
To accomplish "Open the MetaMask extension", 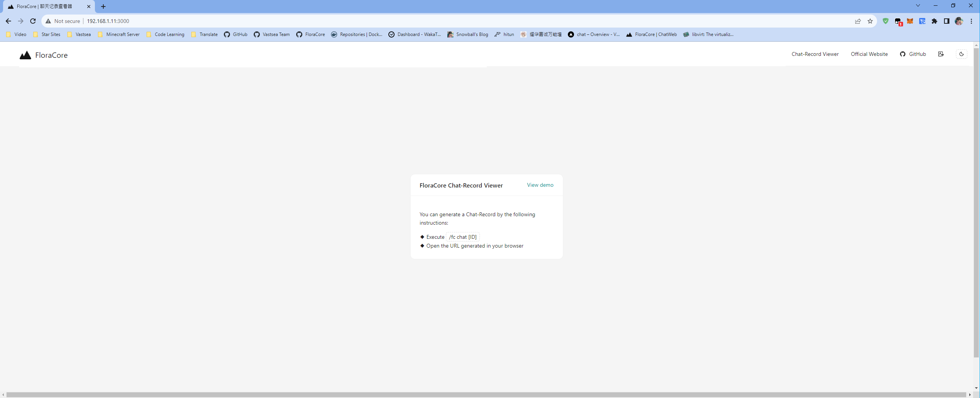I will click(x=910, y=21).
